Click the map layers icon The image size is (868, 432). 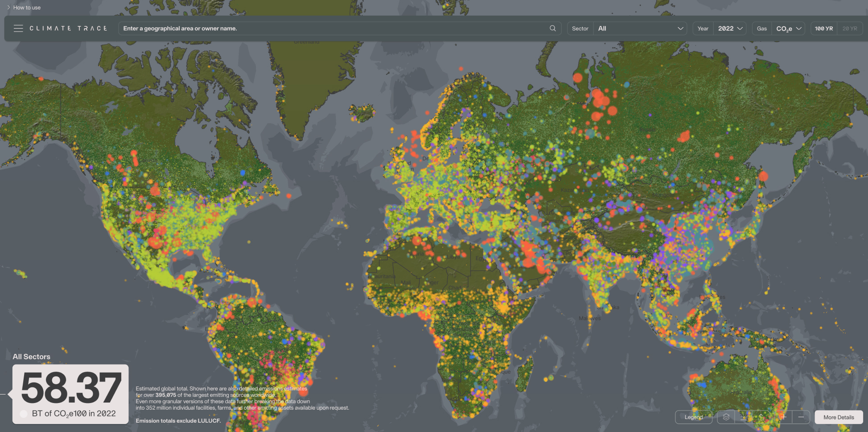(x=726, y=417)
